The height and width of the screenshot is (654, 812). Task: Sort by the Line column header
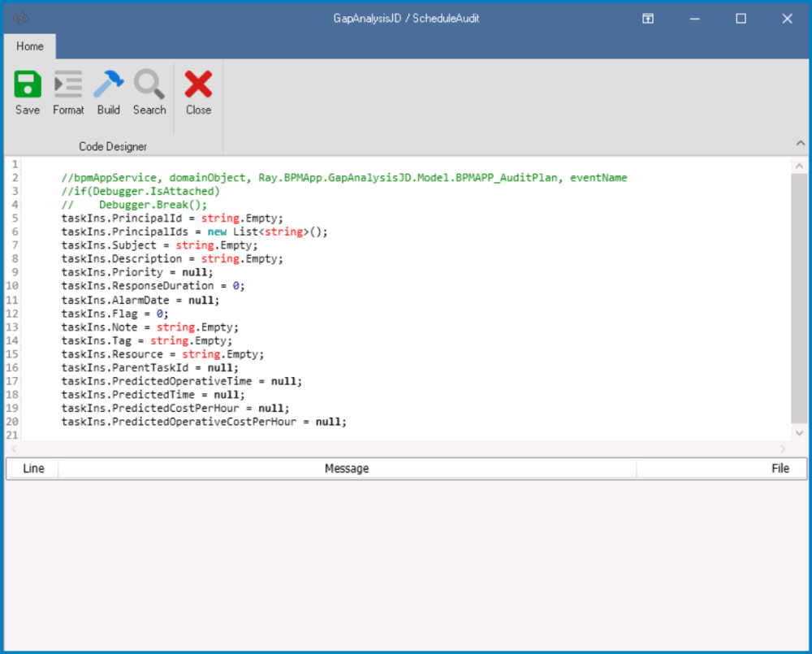[34, 468]
